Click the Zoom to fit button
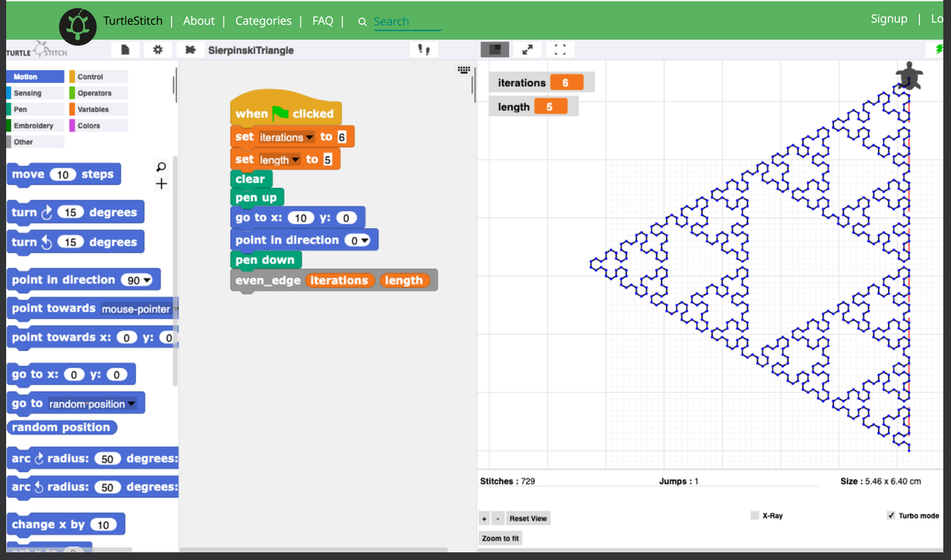951x560 pixels. coord(500,538)
